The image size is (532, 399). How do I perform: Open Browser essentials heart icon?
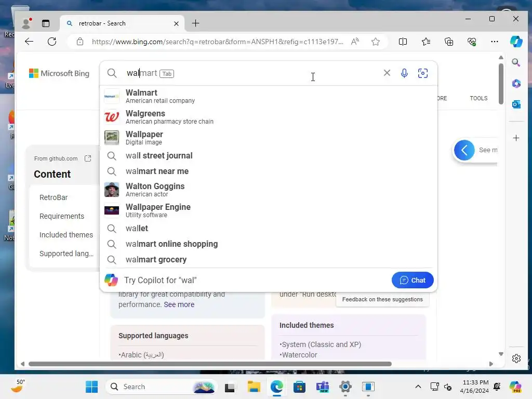tap(472, 42)
